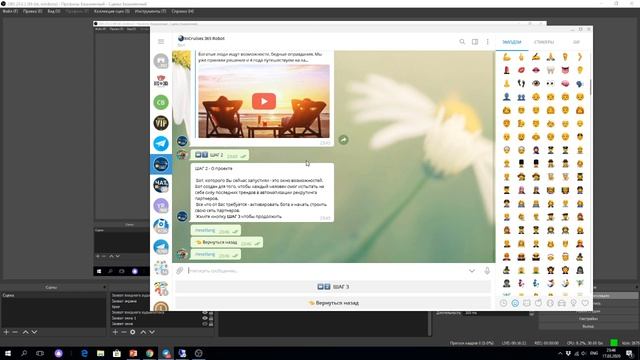
Task: Open the blue Telegram logo chat
Action: pyautogui.click(x=161, y=144)
